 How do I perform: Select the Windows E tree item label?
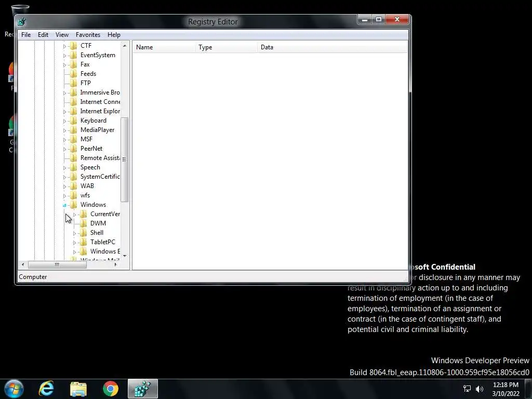(x=105, y=251)
